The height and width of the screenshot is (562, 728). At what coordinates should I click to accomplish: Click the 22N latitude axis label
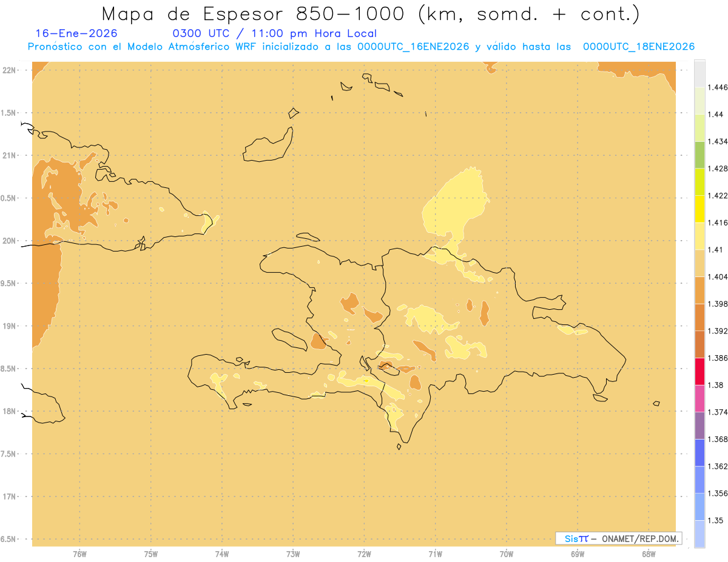(x=10, y=70)
